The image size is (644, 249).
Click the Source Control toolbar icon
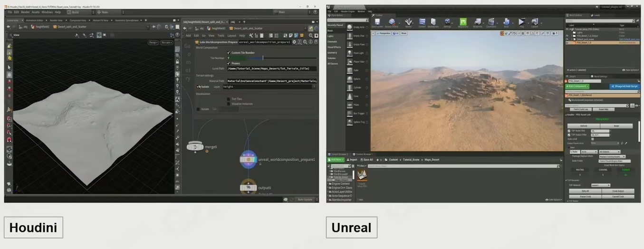pos(392,23)
